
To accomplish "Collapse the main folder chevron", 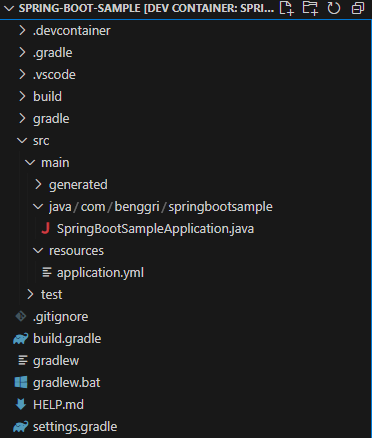I will click(30, 163).
